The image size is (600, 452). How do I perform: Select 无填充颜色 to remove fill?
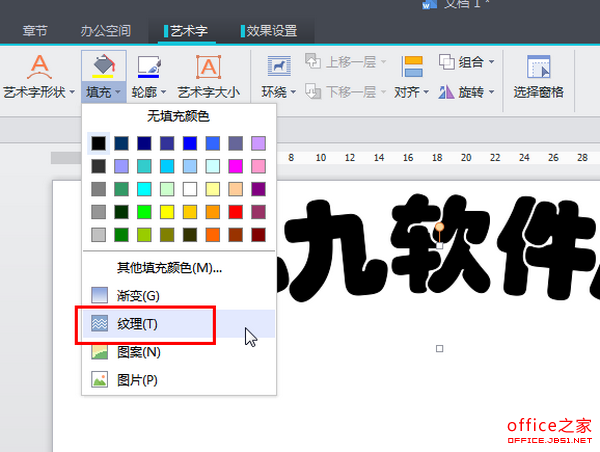point(178,117)
